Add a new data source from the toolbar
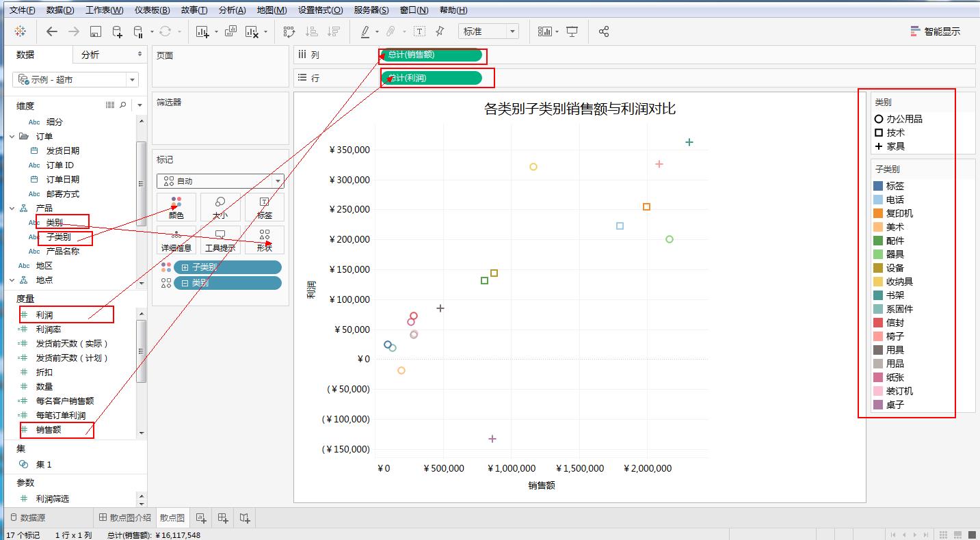This screenshot has width=980, height=540. point(117,31)
